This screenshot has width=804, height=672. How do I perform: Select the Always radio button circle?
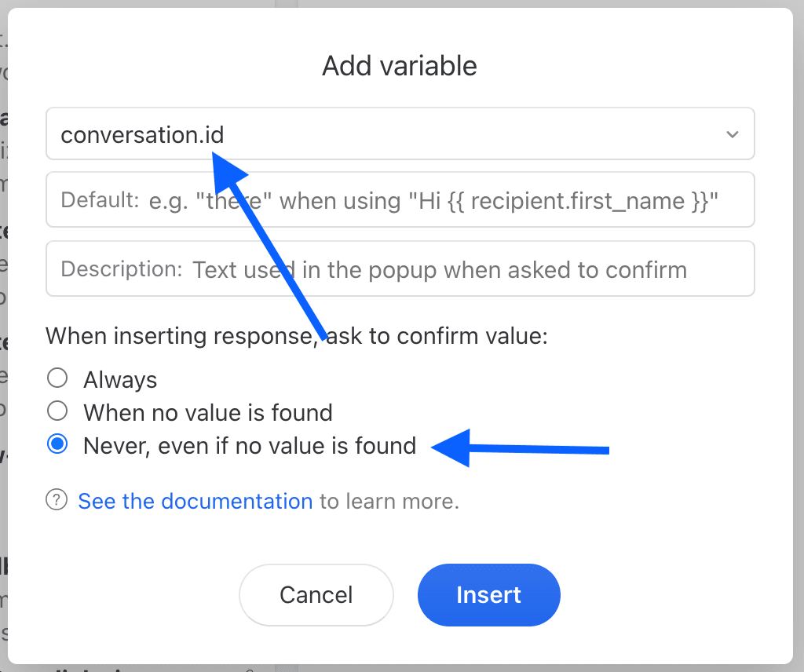(x=57, y=379)
